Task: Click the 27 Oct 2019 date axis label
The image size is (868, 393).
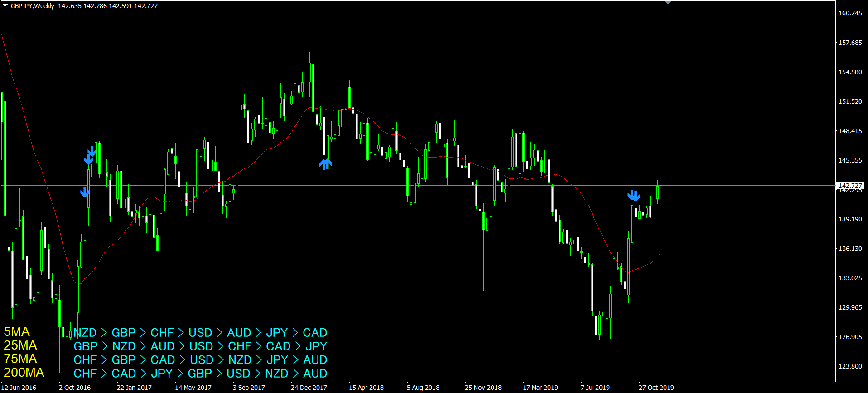Action: click(x=656, y=388)
